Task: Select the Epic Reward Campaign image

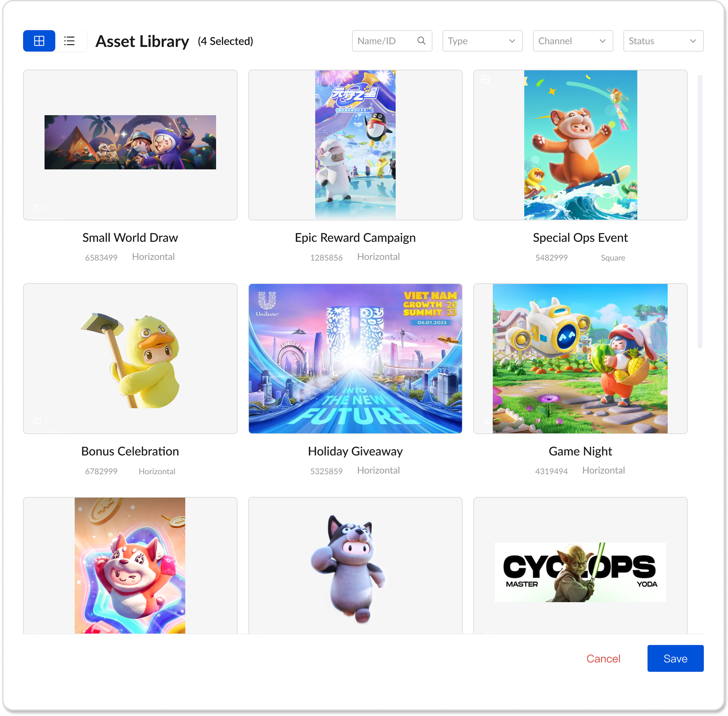Action: coord(355,144)
